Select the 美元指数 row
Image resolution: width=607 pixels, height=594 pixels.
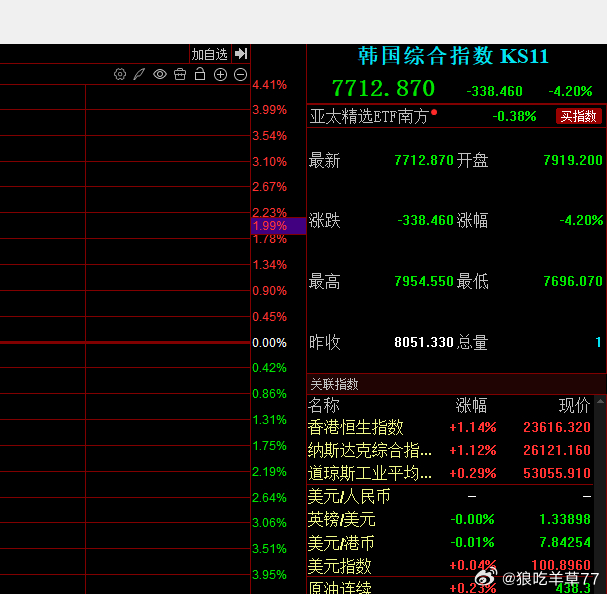tap(449, 565)
